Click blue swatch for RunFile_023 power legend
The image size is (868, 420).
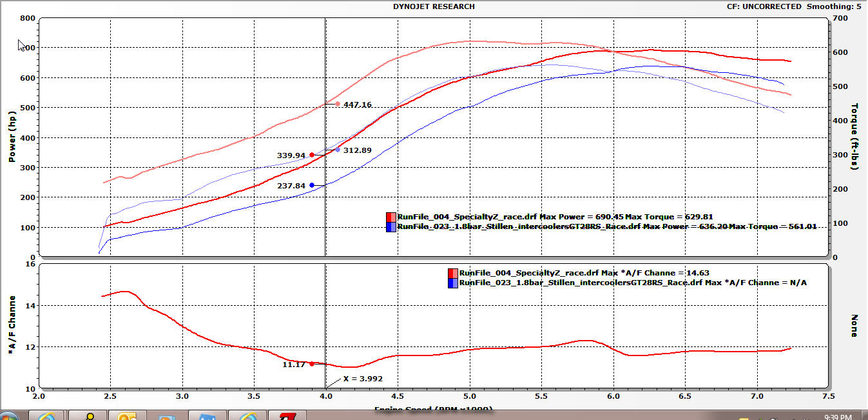(x=391, y=227)
